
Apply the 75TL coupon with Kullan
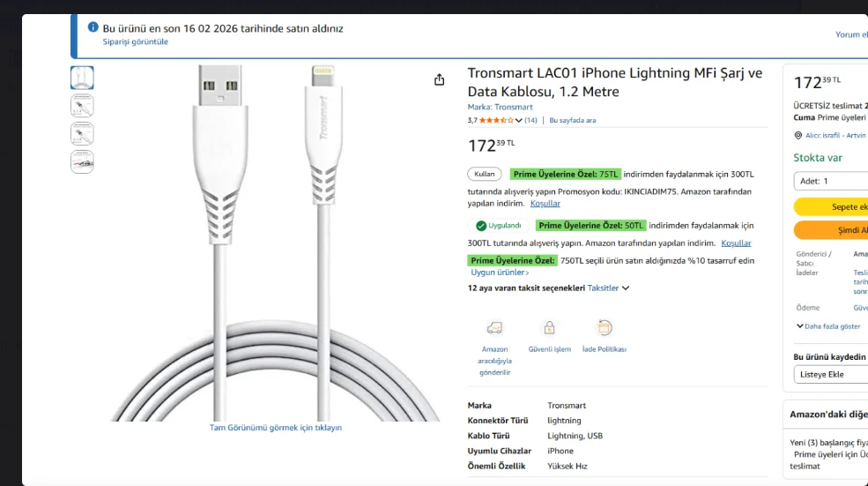point(485,174)
